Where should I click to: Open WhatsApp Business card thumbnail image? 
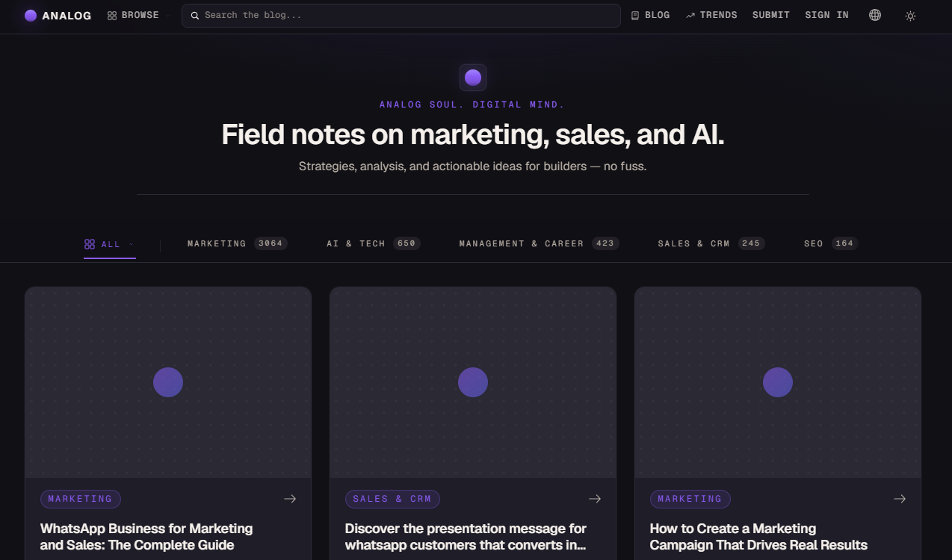coord(168,382)
